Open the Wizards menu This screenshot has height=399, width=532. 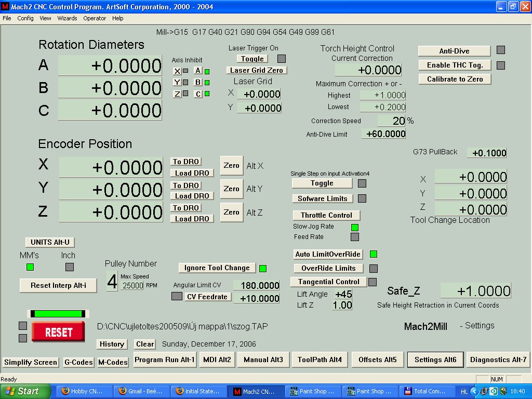(67, 18)
